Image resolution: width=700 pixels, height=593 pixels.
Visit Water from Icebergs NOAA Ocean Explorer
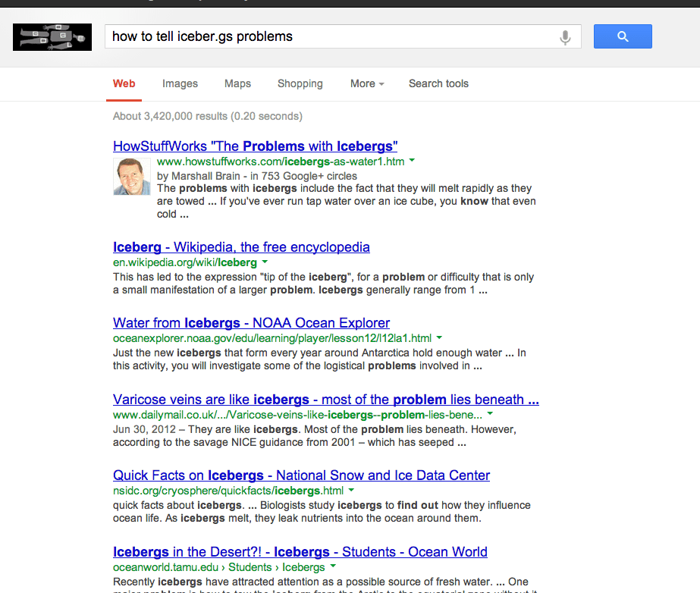(x=251, y=323)
